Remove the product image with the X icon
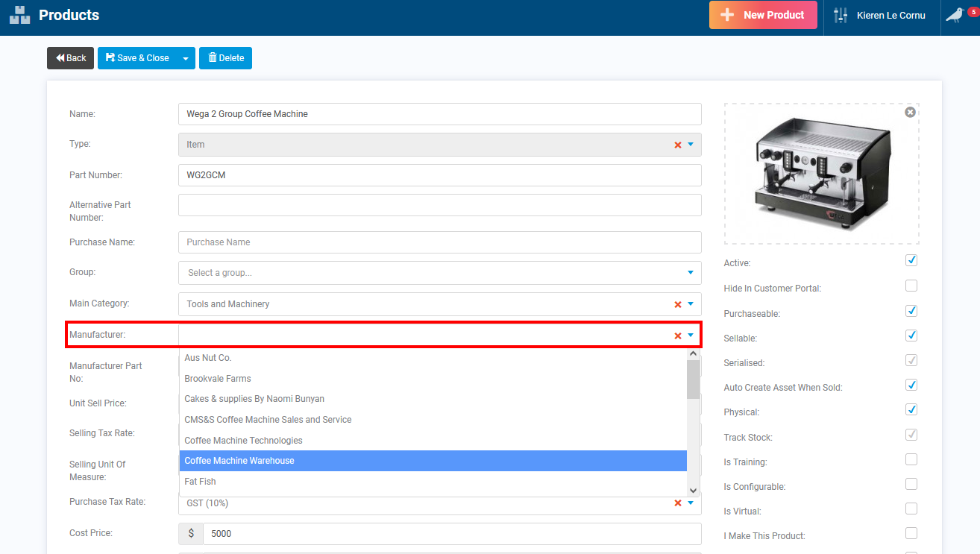980x554 pixels. tap(910, 112)
